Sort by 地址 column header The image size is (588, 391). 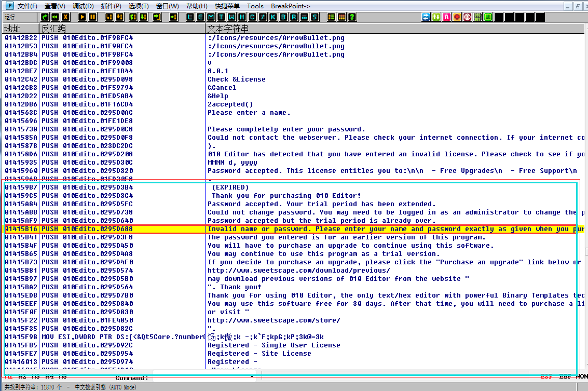coord(21,29)
